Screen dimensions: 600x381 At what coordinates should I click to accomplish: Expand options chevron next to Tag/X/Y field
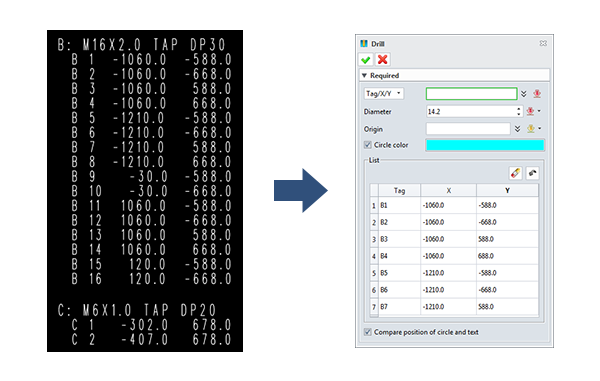[524, 94]
